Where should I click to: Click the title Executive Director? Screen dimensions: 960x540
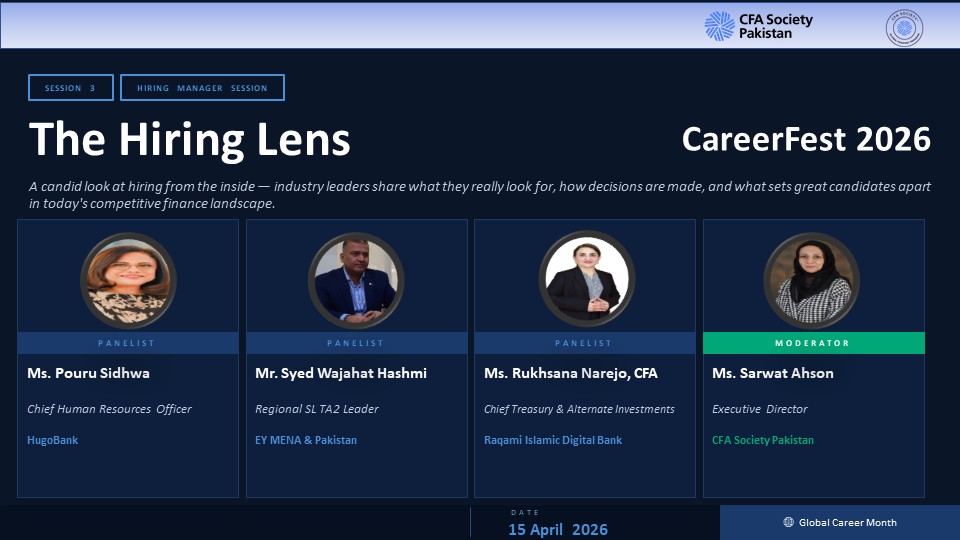click(x=760, y=409)
